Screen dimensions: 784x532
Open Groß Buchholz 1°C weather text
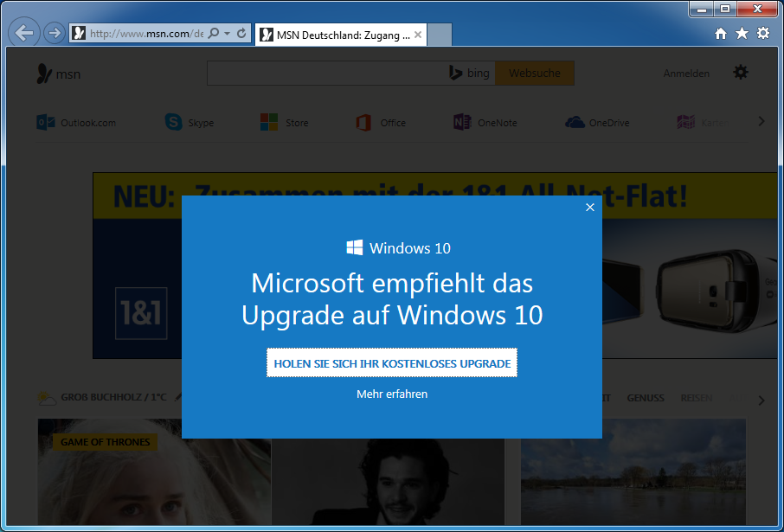coord(113,398)
